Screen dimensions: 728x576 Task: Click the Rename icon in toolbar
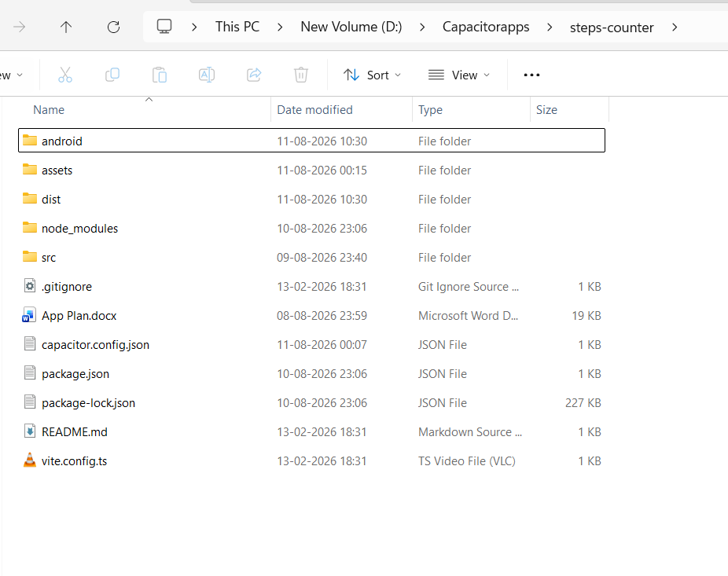(x=207, y=75)
